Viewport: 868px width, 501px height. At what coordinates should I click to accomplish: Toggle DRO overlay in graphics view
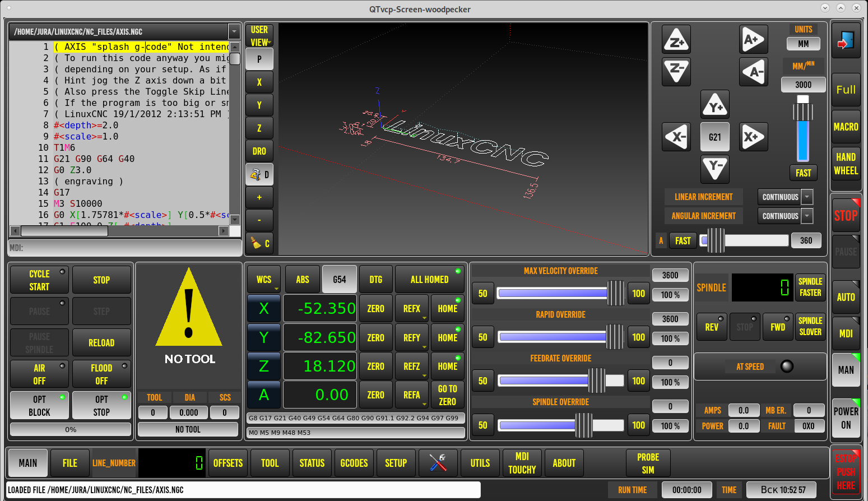point(259,151)
